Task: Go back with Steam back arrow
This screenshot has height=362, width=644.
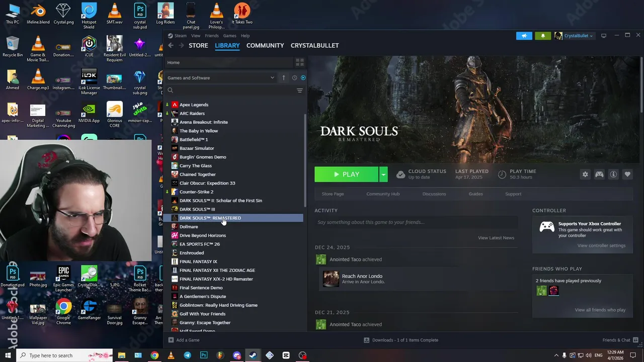Action: coord(171,45)
